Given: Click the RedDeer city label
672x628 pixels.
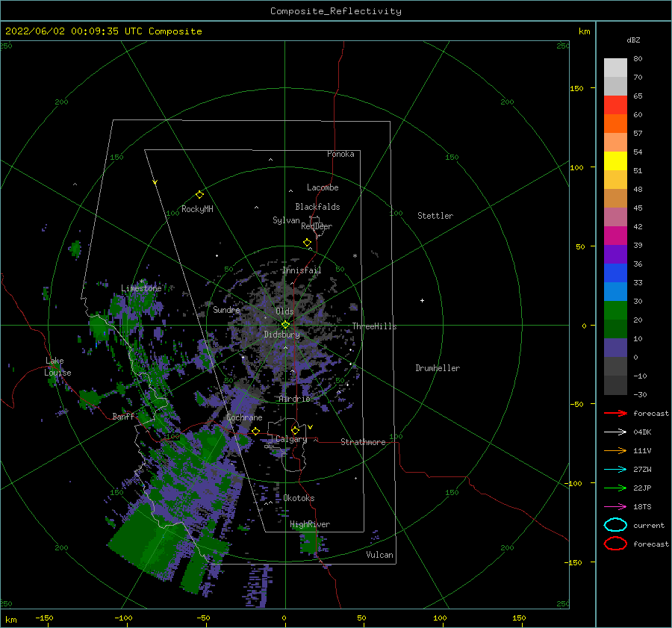Looking at the screenshot, I should (317, 226).
